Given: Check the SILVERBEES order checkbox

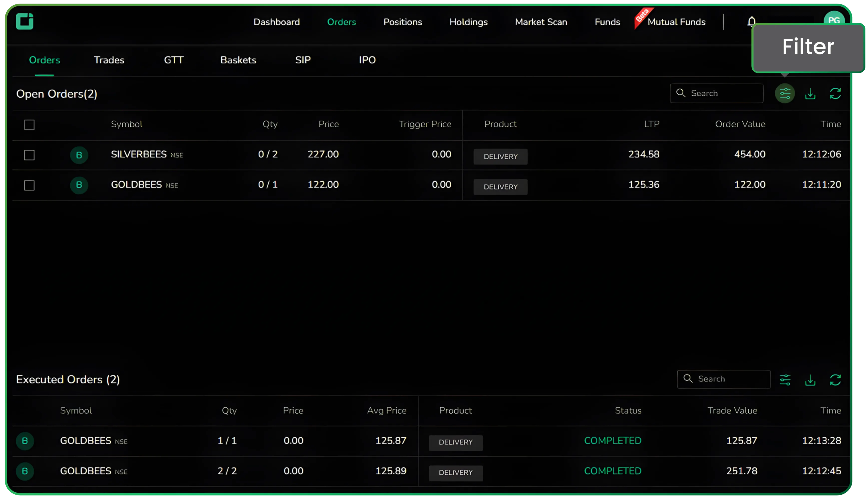Looking at the screenshot, I should 29,155.
